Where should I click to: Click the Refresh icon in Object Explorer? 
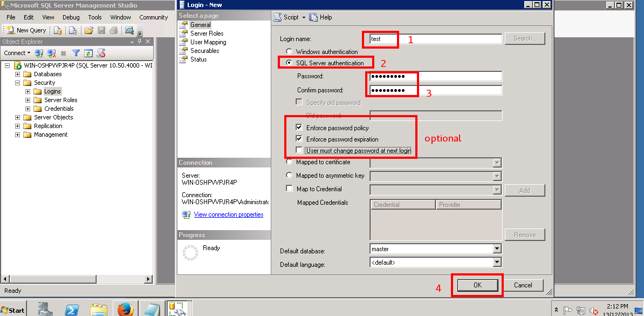coord(88,53)
